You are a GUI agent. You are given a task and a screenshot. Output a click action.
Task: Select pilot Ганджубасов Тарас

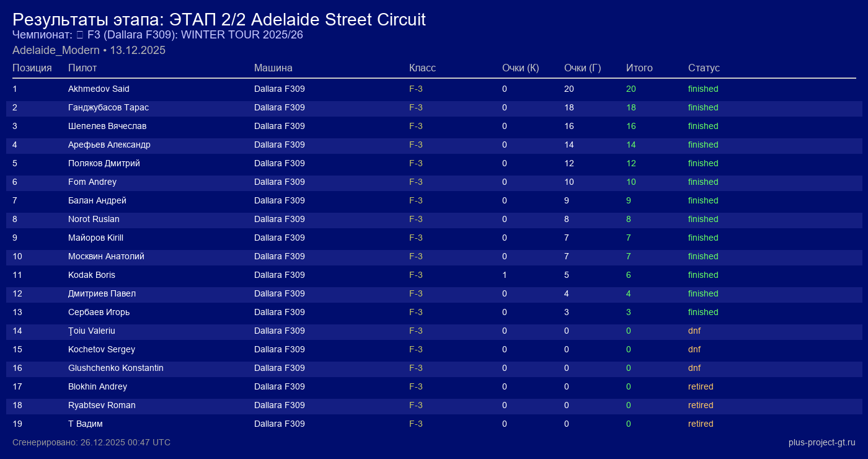tap(108, 107)
